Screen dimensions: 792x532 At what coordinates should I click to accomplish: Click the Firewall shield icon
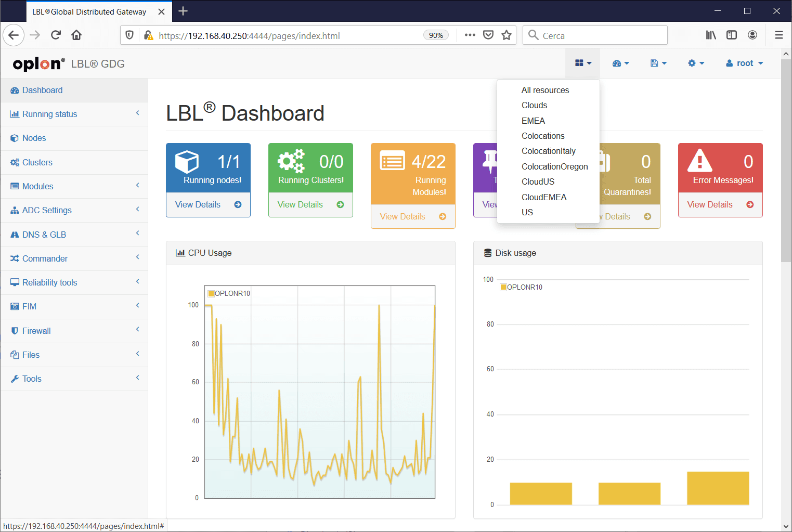tap(15, 331)
